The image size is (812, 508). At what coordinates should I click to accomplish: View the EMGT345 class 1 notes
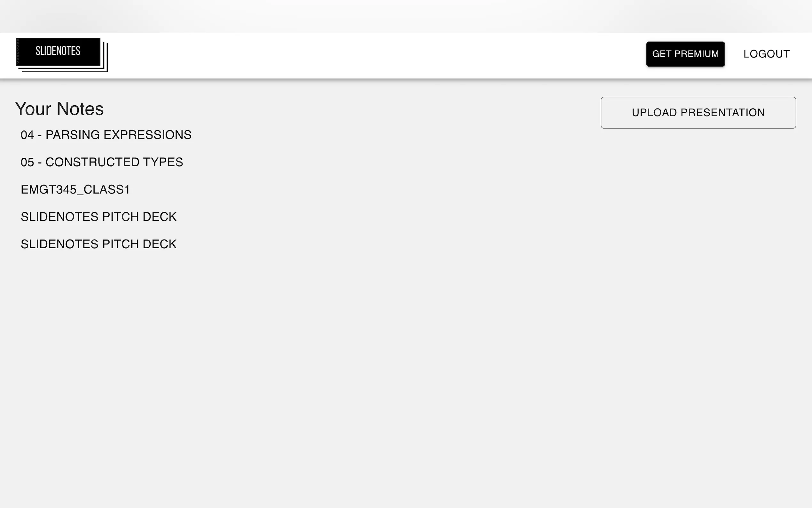[75, 189]
